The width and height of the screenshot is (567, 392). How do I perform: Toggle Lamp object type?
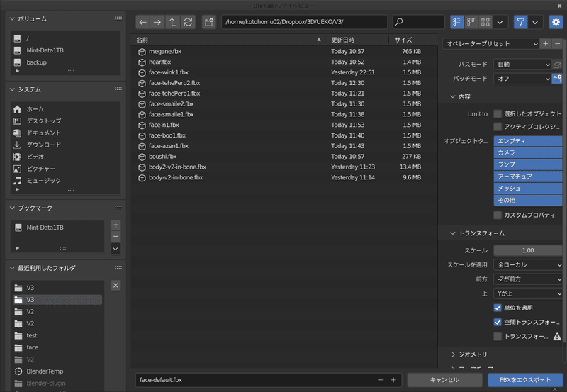pos(528,164)
